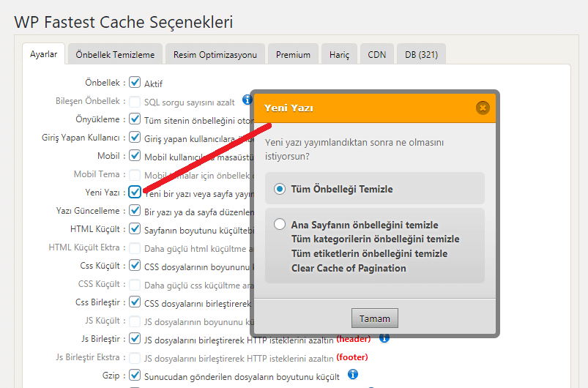
Task: Click 'Sunucudan gönderilen dosyaların boyutunu küçült' text
Action: click(242, 376)
